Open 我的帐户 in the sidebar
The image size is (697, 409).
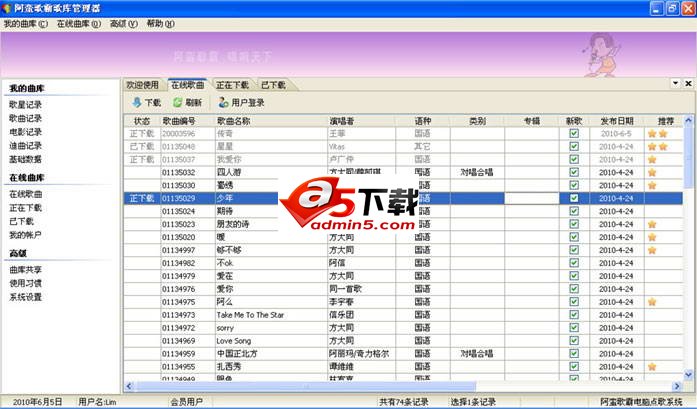click(25, 235)
